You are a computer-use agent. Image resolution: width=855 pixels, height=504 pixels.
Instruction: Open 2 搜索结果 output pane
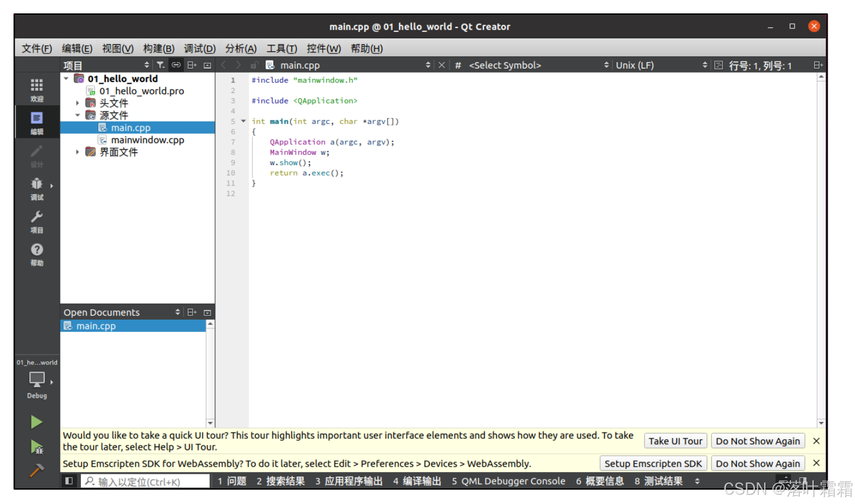tap(280, 481)
